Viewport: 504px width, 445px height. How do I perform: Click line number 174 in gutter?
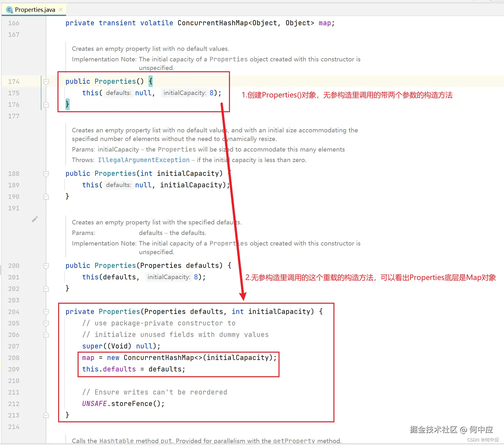tap(14, 82)
